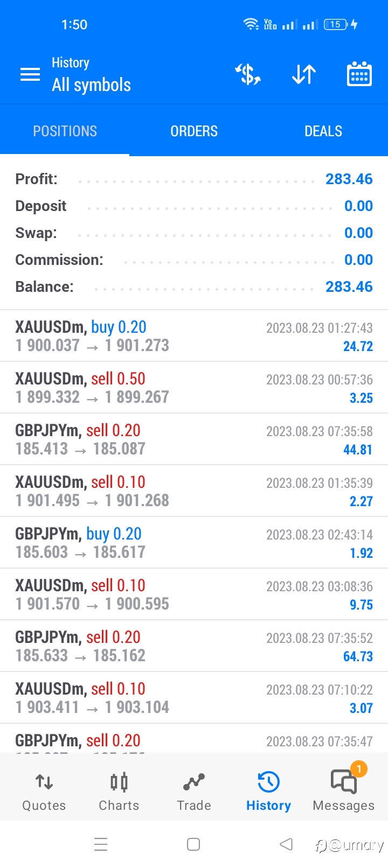Tap the Android home square button
Image resolution: width=388 pixels, height=868 pixels.
pyautogui.click(x=193, y=844)
